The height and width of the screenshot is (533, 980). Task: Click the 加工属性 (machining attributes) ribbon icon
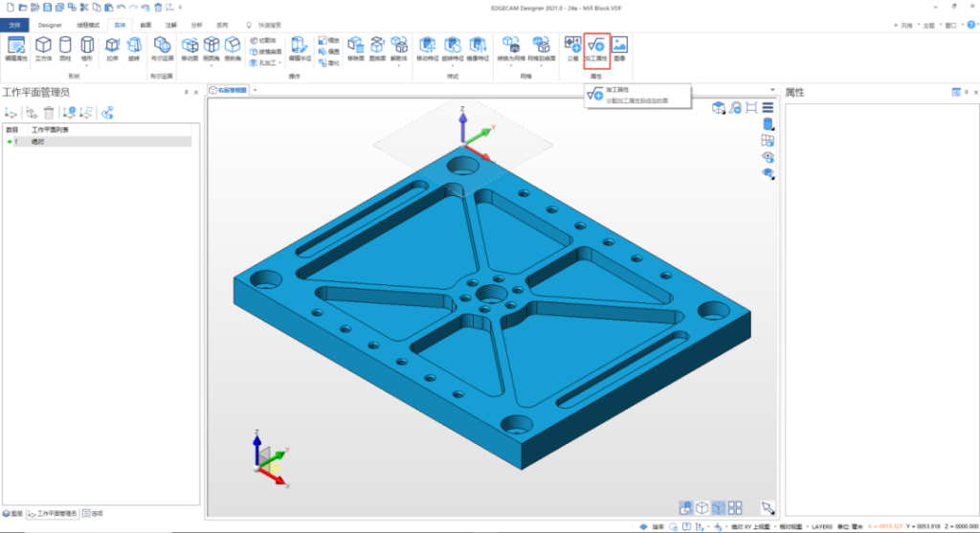point(596,48)
